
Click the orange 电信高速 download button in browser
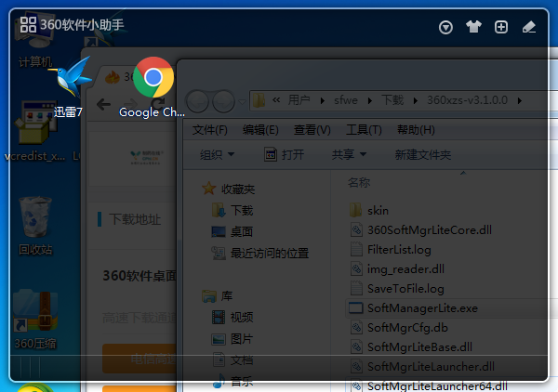(x=139, y=359)
